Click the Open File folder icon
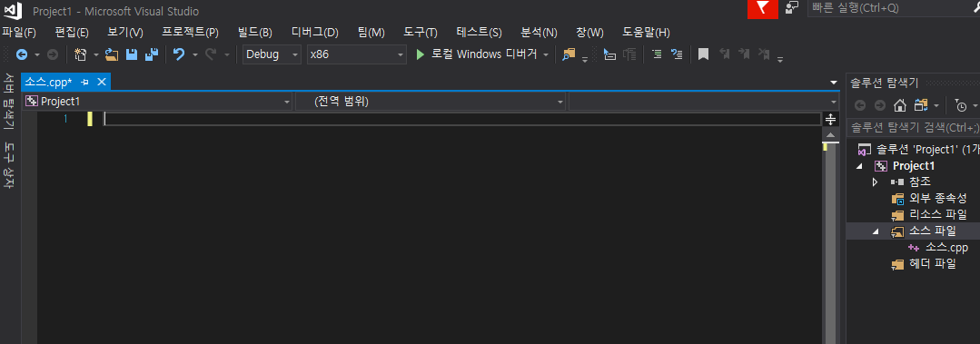This screenshot has width=980, height=344. point(112,54)
